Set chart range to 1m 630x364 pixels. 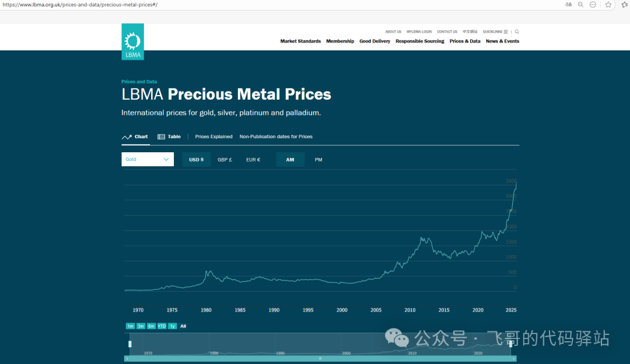(130, 326)
